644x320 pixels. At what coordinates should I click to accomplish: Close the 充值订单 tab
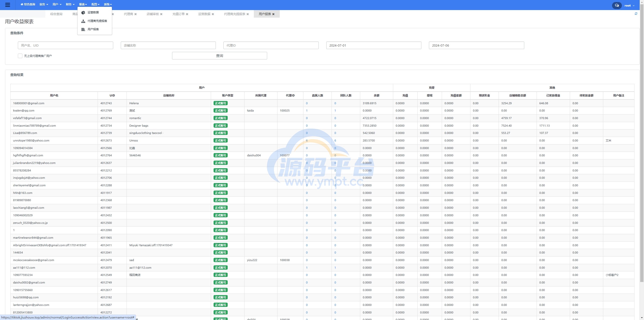point(187,14)
